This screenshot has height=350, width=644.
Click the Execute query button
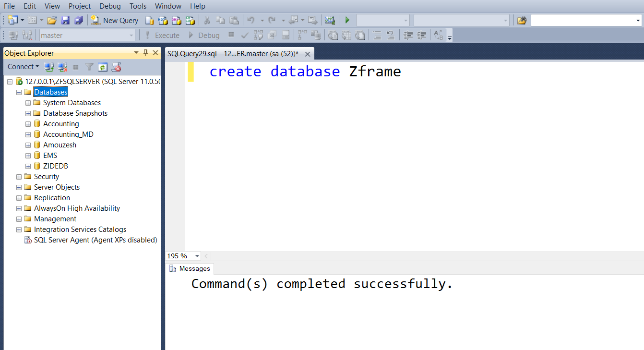[x=162, y=35]
